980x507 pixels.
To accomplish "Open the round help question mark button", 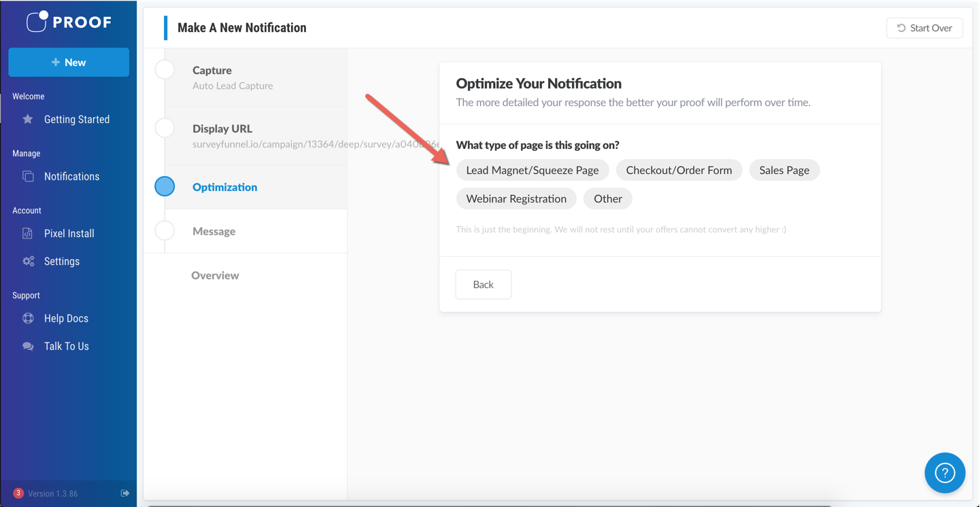I will coord(945,473).
